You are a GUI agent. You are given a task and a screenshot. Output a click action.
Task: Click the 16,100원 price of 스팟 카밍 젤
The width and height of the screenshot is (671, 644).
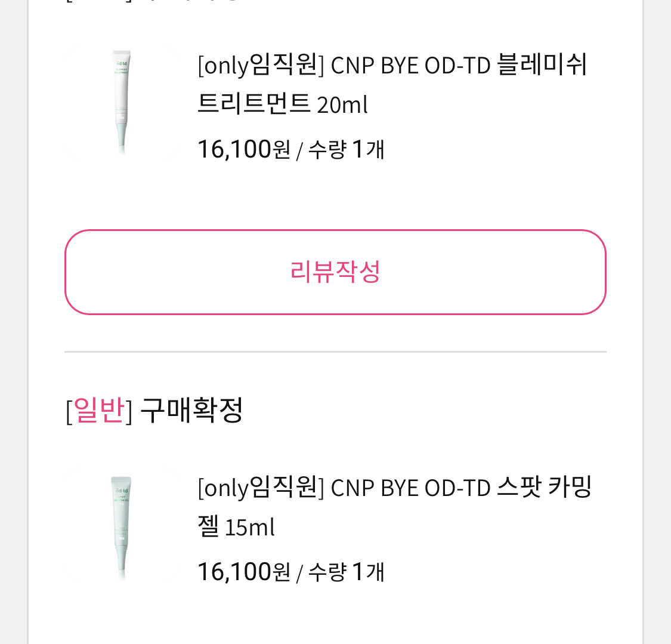click(244, 572)
